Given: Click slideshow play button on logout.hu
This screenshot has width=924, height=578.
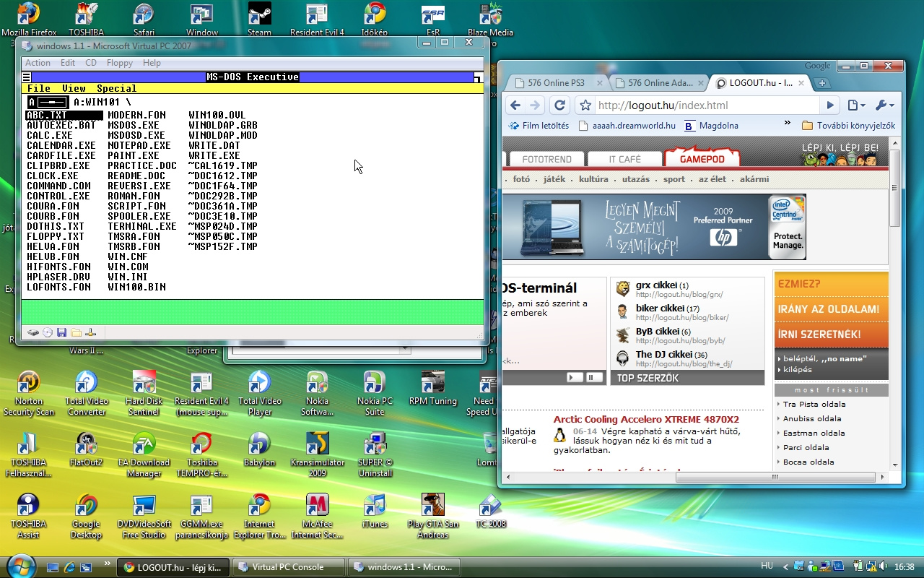Looking at the screenshot, I should (x=575, y=377).
